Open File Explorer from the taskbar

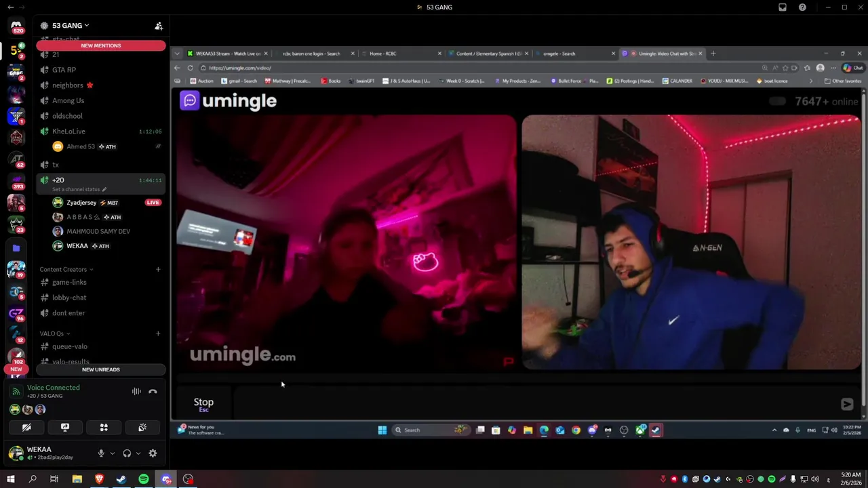tap(77, 479)
